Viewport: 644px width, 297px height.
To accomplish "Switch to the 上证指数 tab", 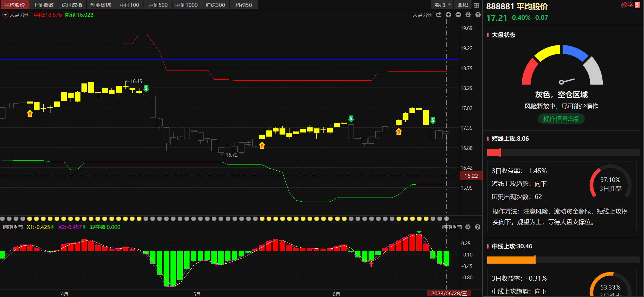I will pos(43,5).
